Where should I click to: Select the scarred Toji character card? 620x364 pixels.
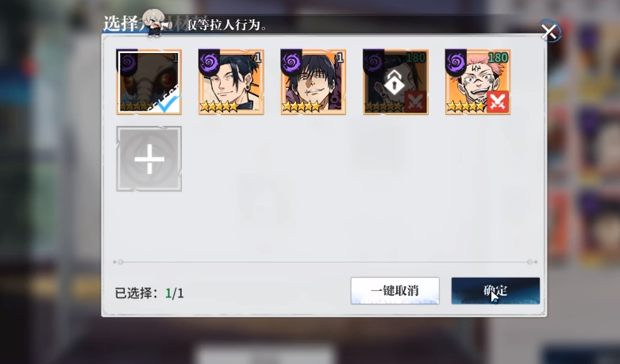coord(314,82)
